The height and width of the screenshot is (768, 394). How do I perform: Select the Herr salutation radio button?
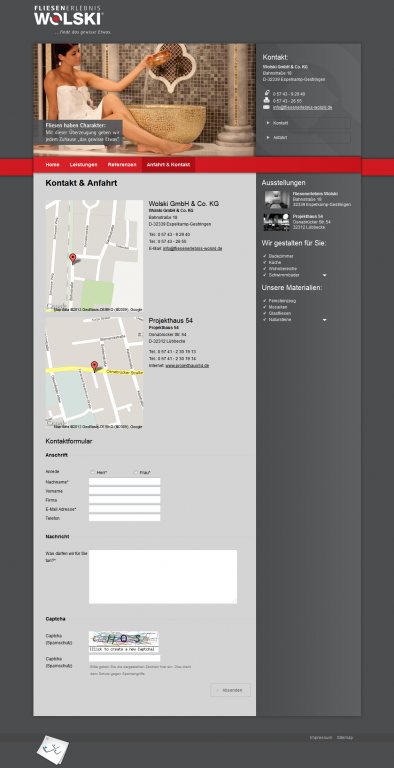pyautogui.click(x=93, y=472)
